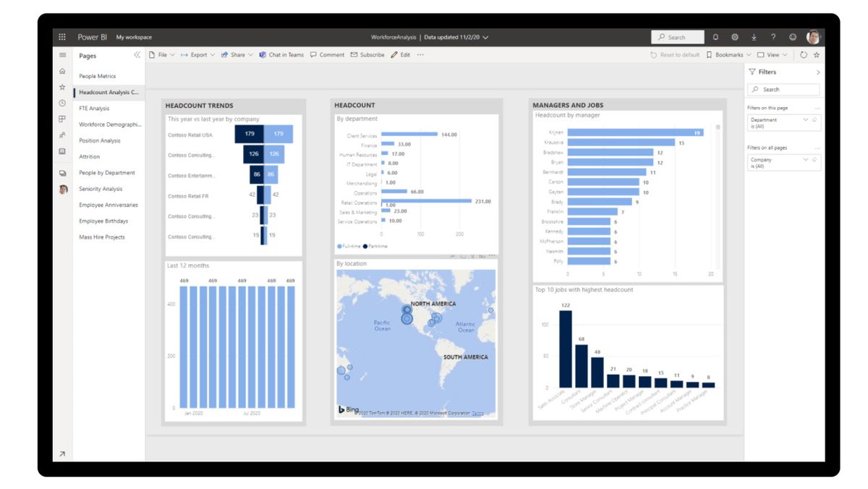Open the File menu

click(162, 54)
